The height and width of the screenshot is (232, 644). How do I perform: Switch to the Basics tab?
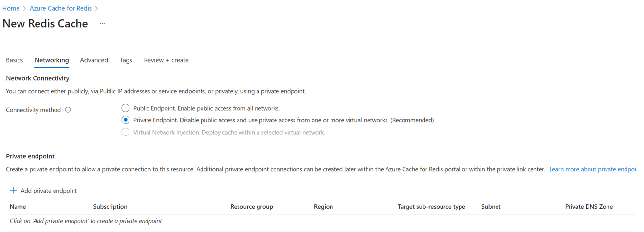pyautogui.click(x=15, y=60)
